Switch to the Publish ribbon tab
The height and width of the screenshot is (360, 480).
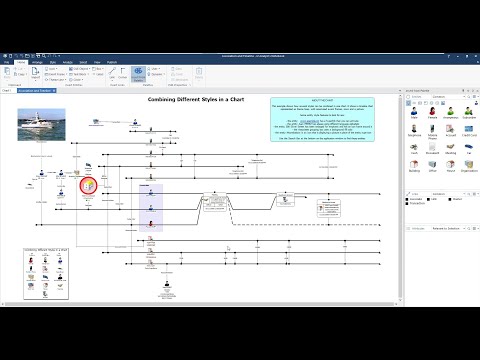(x=112, y=62)
